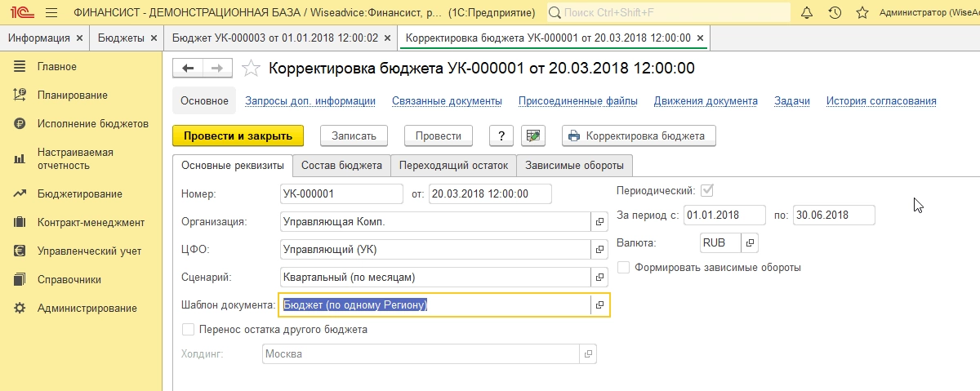The height and width of the screenshot is (391, 980).
Task: Close the Корректировка бюджета УК-000001 tab
Action: pyautogui.click(x=701, y=38)
